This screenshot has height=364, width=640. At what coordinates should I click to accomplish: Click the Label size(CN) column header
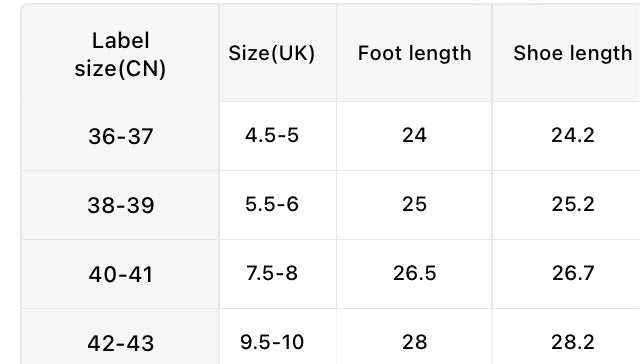120,53
